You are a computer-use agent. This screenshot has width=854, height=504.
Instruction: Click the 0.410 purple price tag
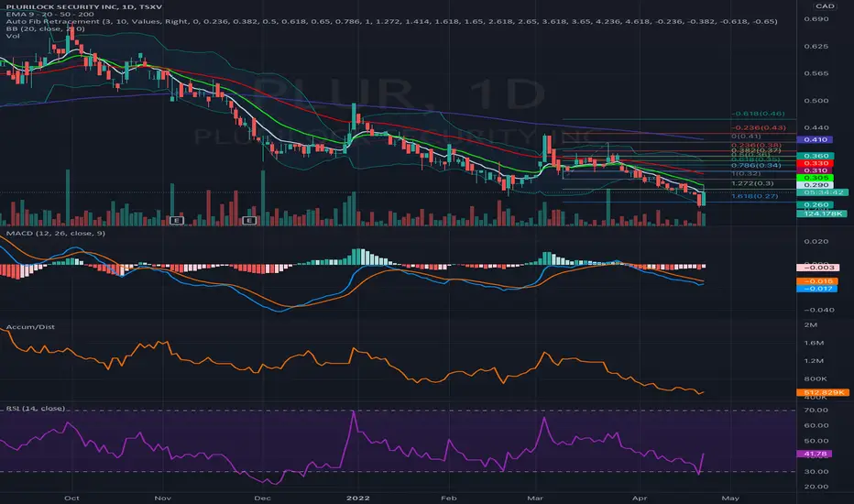(x=816, y=139)
